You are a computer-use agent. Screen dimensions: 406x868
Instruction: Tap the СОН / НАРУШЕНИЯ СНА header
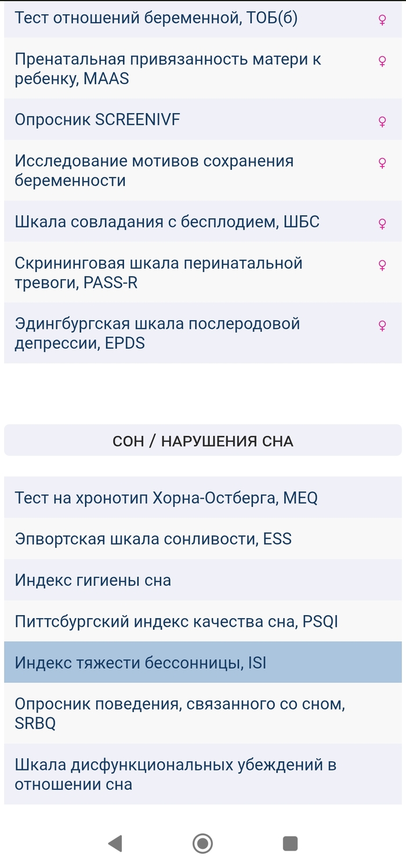pos(203,441)
